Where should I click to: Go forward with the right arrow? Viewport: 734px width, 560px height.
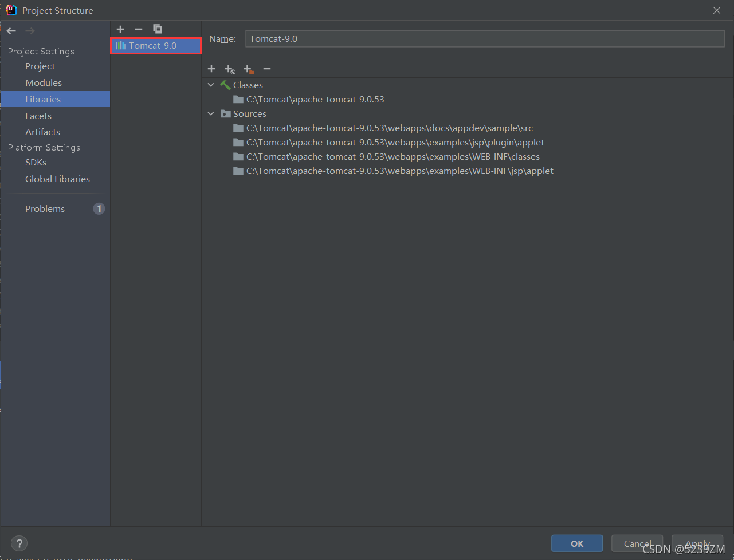(30, 31)
